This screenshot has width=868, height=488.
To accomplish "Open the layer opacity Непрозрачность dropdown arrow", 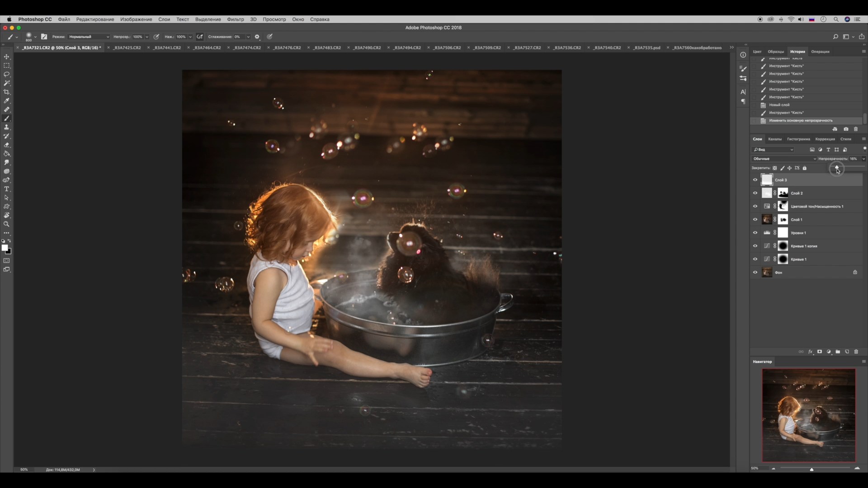I will point(863,159).
